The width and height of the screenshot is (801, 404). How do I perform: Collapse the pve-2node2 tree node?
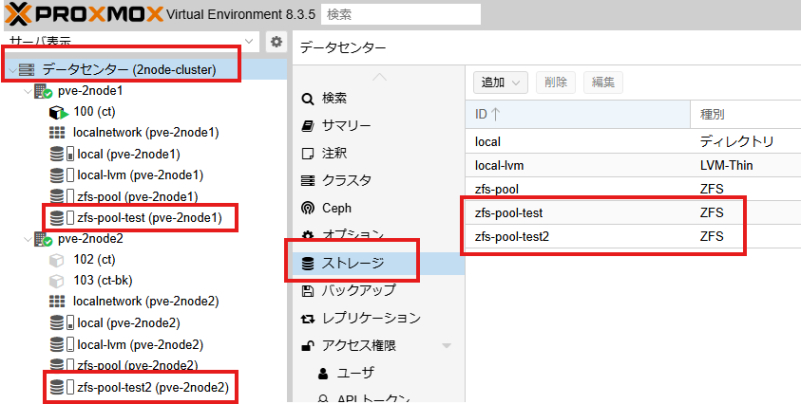point(28,239)
